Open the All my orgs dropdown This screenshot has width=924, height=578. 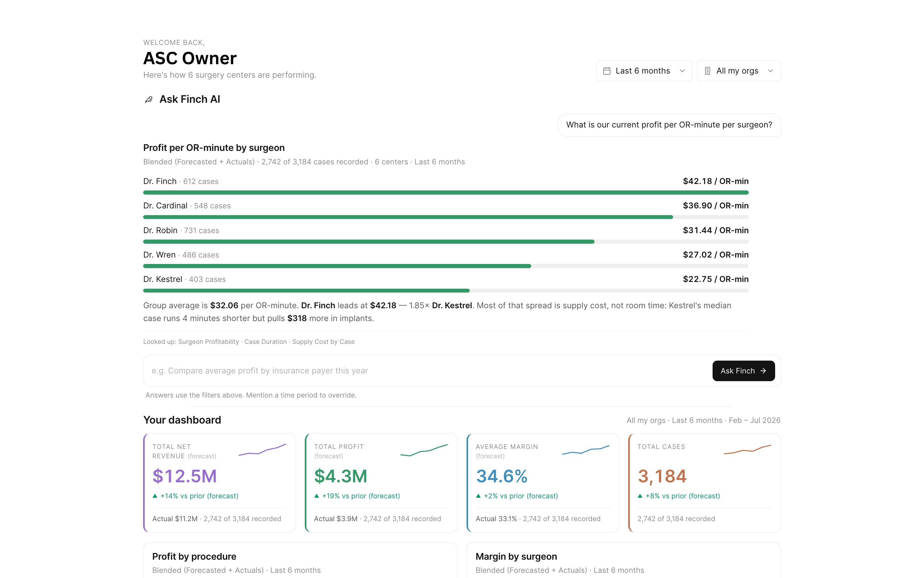(739, 71)
